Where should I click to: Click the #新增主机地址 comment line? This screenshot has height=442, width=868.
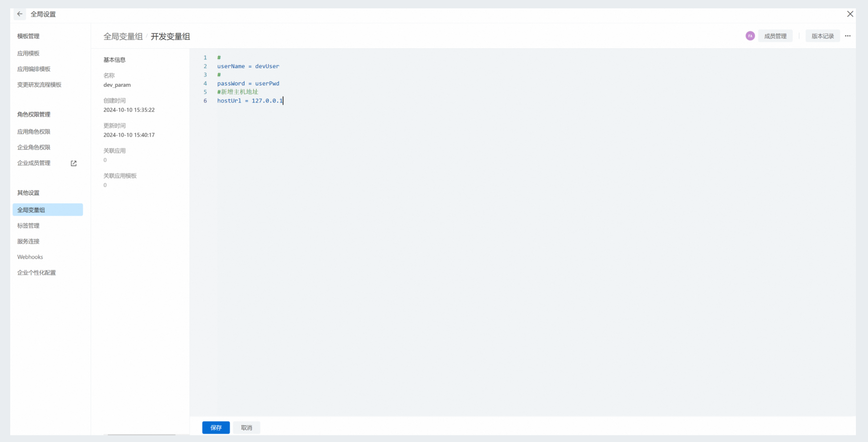point(237,92)
